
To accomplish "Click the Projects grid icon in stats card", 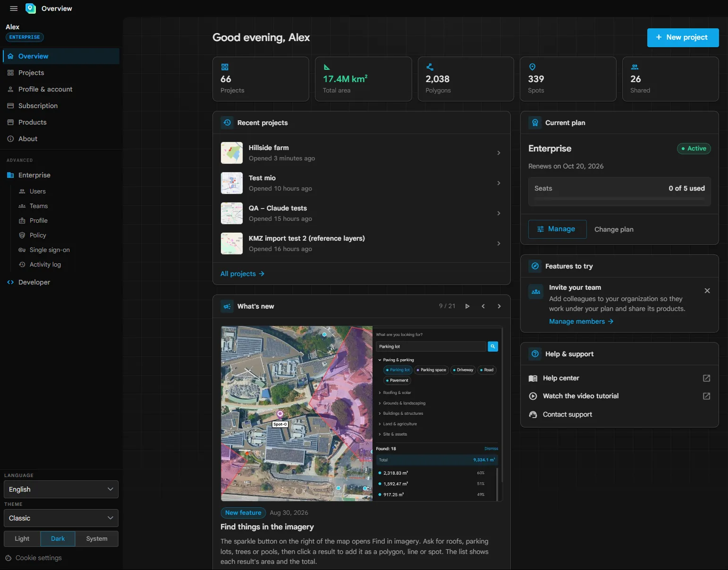I will tap(225, 67).
